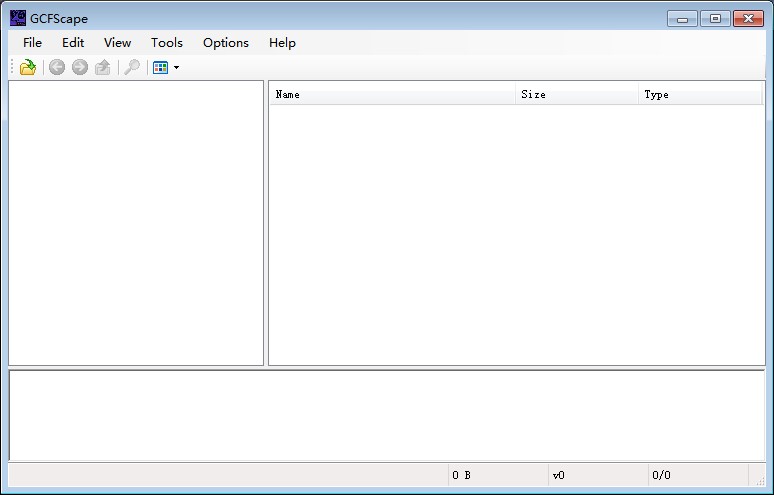The image size is (774, 495).
Task: Click the Open file folder icon
Action: [28, 67]
